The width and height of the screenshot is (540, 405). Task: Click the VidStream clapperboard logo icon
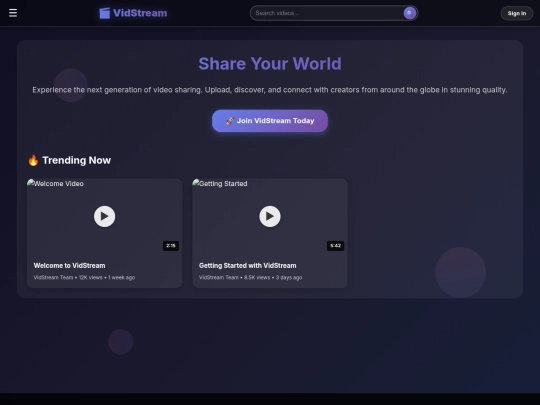(x=105, y=13)
